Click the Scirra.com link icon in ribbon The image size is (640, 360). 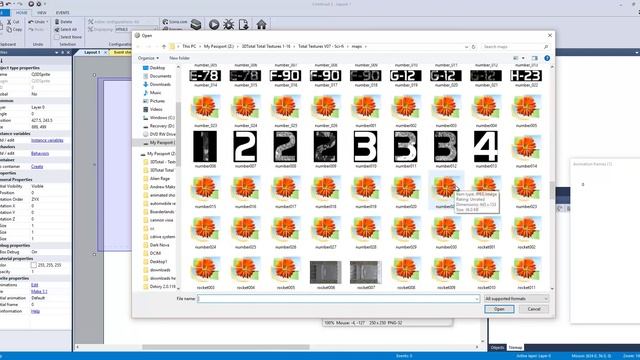coord(165,22)
